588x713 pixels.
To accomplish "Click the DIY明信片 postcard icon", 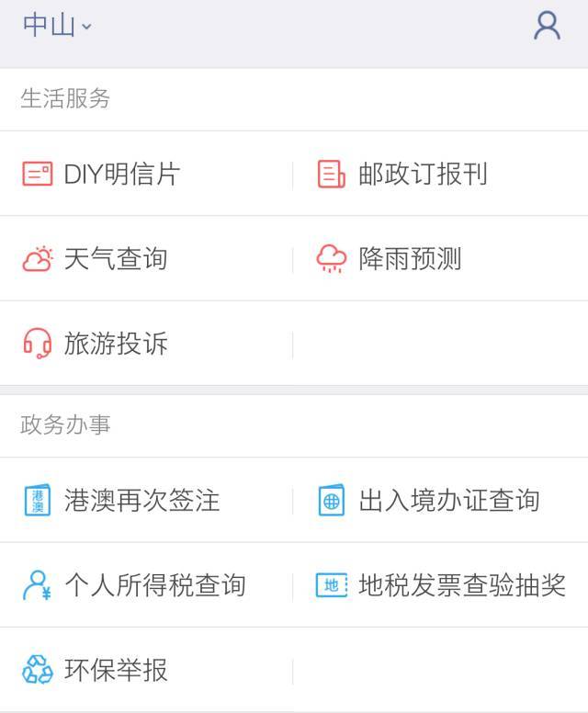I will pyautogui.click(x=38, y=174).
